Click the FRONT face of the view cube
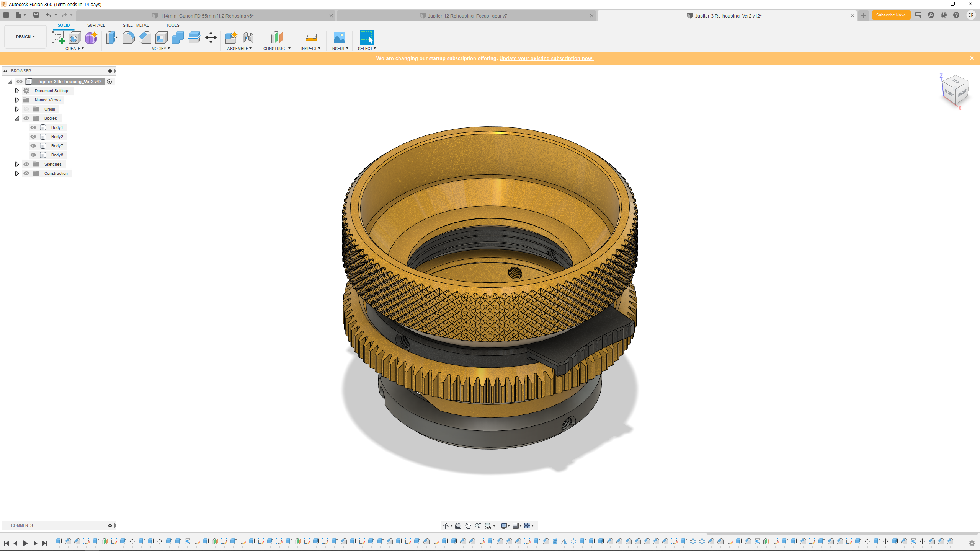 (949, 93)
